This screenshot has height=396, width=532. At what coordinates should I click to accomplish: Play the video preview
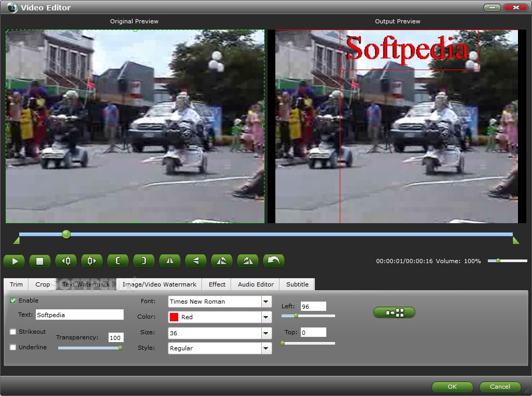click(14, 261)
